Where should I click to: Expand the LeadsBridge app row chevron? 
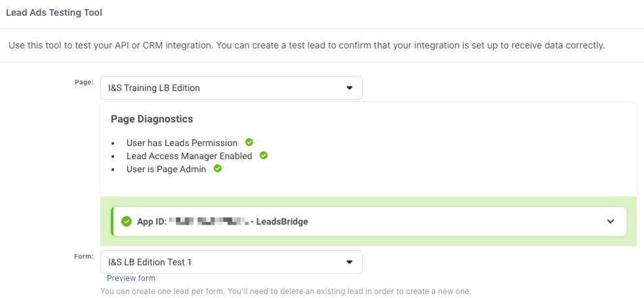[611, 221]
